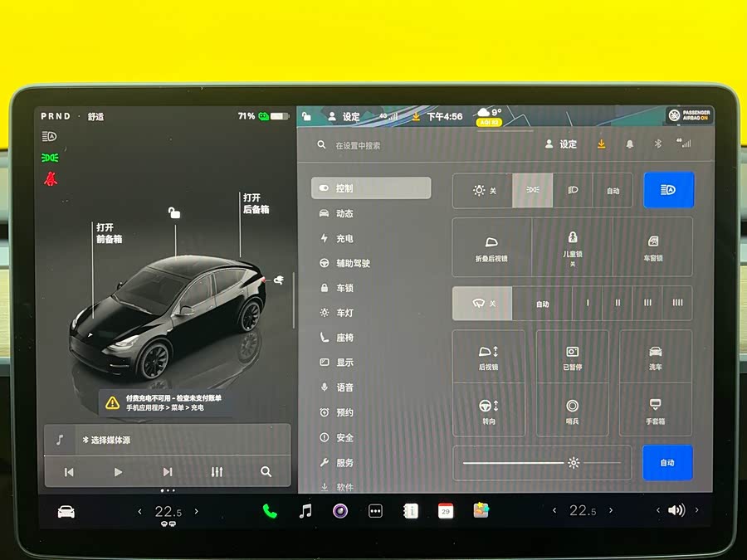This screenshot has height=560, width=747.
Task: Toggle the auto high beam button
Action: tap(668, 190)
